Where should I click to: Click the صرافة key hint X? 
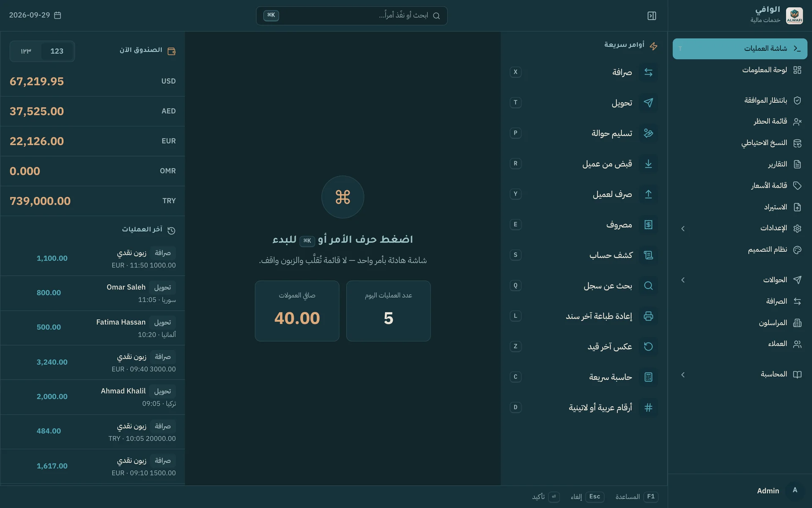coord(516,72)
